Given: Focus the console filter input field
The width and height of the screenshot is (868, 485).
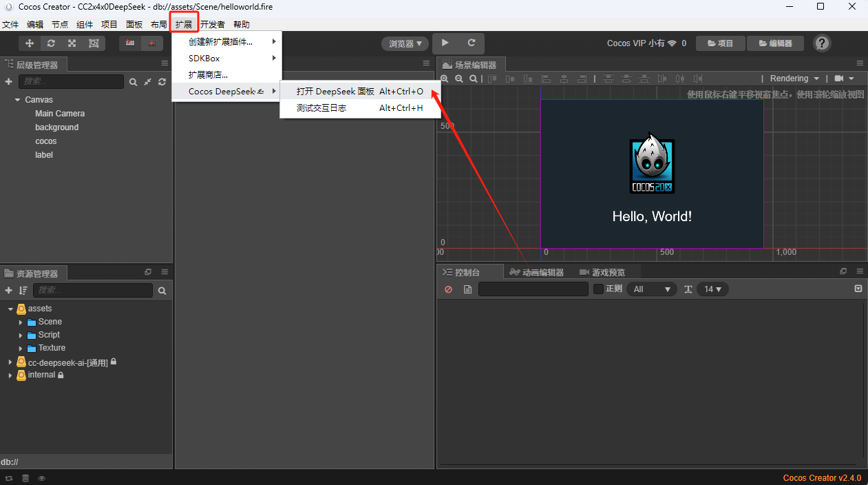Looking at the screenshot, I should click(533, 289).
